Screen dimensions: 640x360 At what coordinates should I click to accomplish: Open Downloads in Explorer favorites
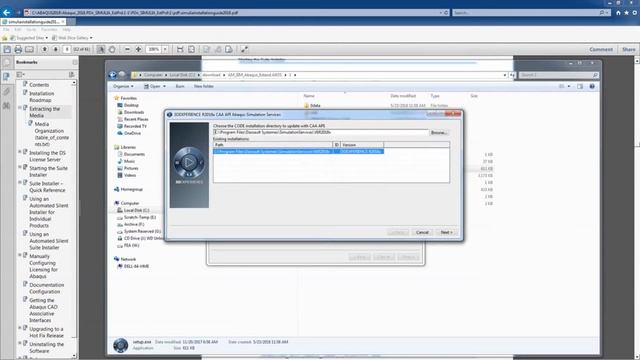[131, 112]
